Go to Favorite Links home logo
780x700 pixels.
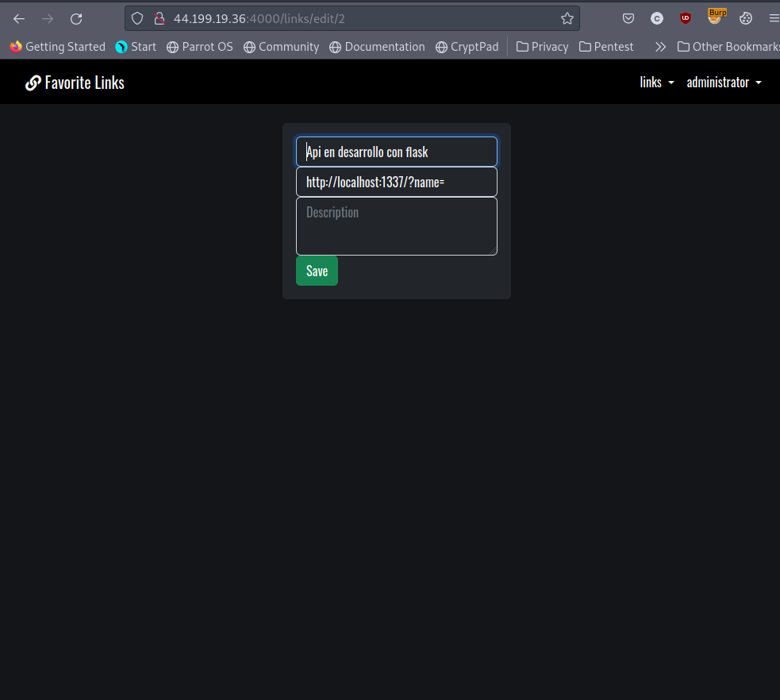75,83
